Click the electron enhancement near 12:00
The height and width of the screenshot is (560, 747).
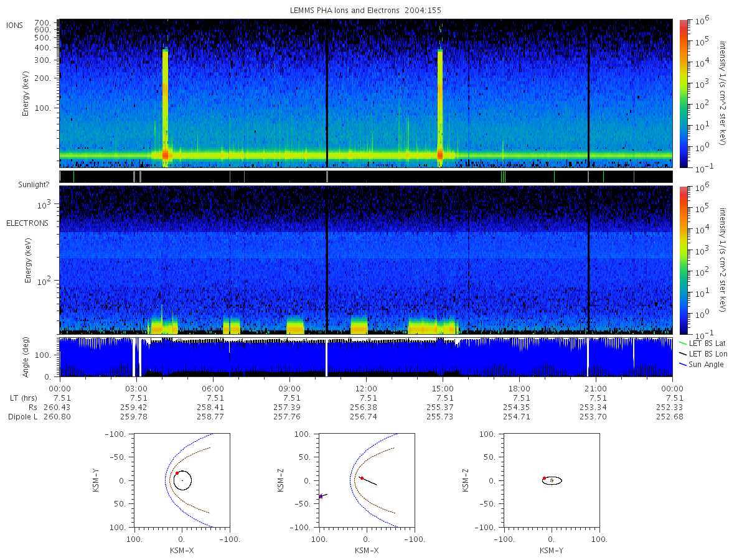[359, 327]
